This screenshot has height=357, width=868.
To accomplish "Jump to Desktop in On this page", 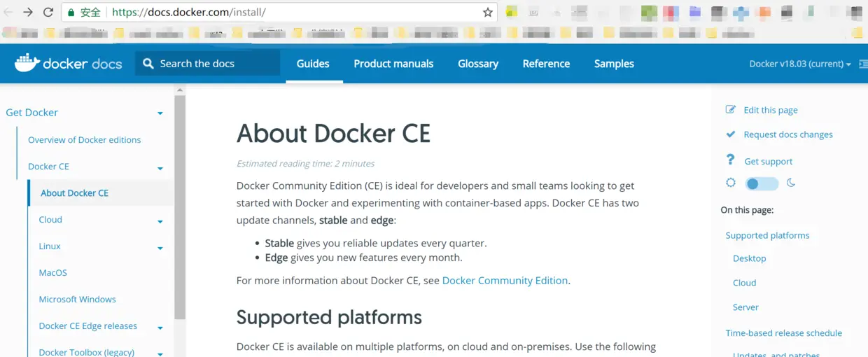I will 750,258.
